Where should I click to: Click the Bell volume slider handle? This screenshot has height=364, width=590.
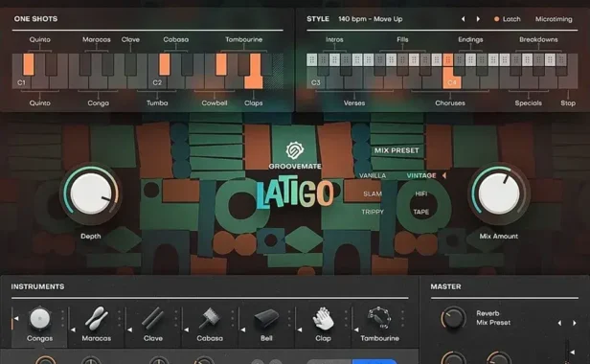[243, 330]
